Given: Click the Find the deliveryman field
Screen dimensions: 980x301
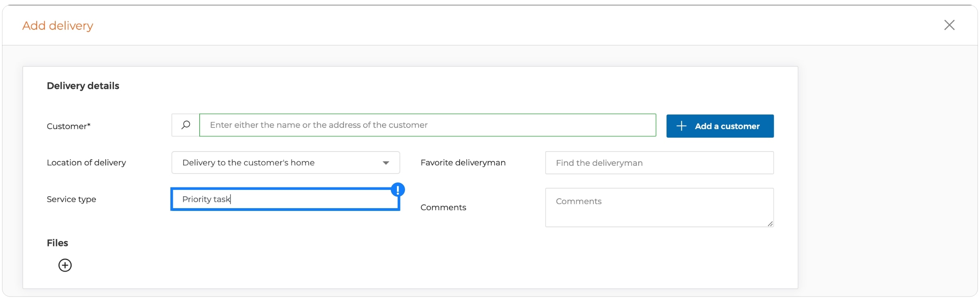Looking at the screenshot, I should (659, 163).
